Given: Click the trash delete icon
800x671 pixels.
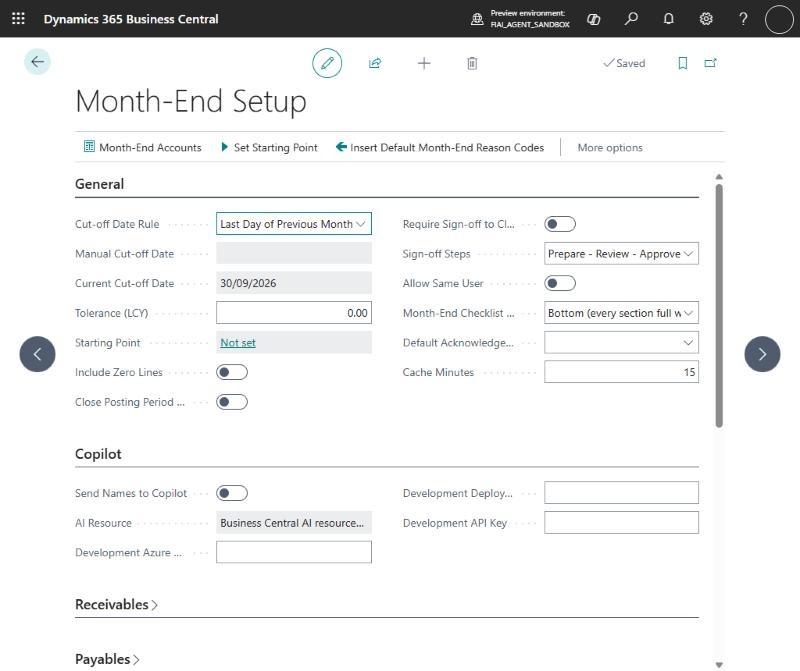Looking at the screenshot, I should [472, 63].
